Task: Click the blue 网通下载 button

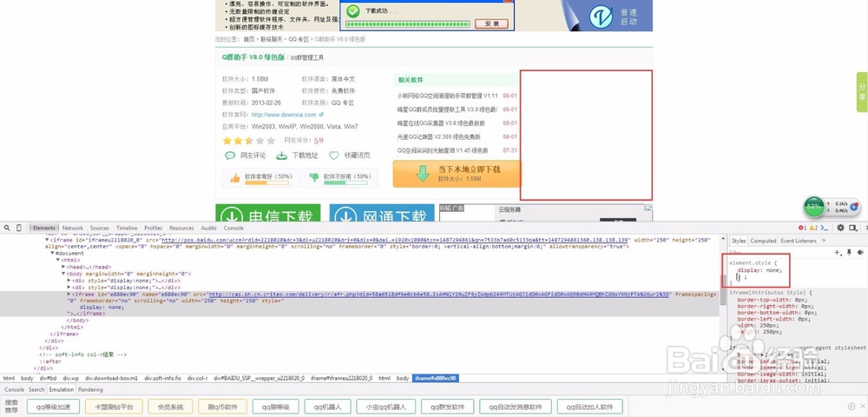Action: pos(382,213)
